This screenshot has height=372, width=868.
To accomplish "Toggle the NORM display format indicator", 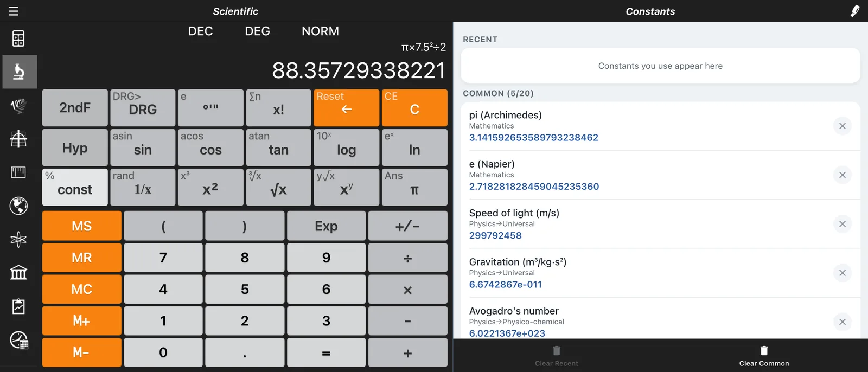I will pyautogui.click(x=320, y=31).
